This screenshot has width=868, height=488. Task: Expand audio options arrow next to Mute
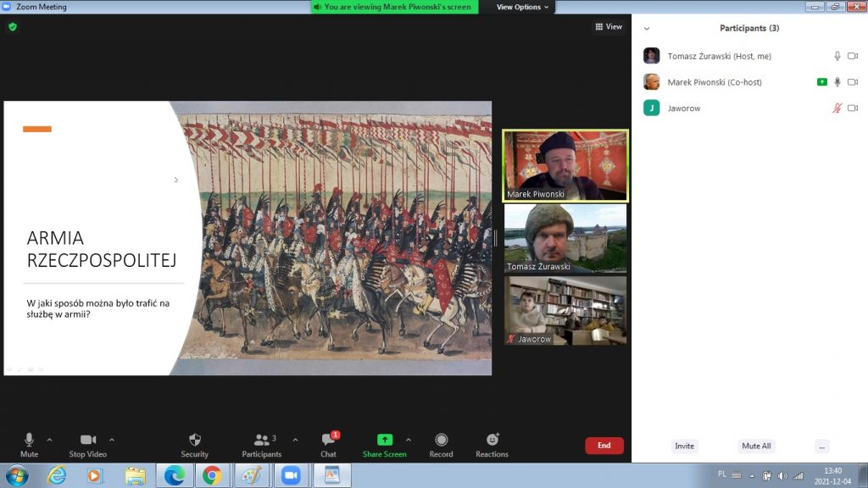pyautogui.click(x=49, y=440)
